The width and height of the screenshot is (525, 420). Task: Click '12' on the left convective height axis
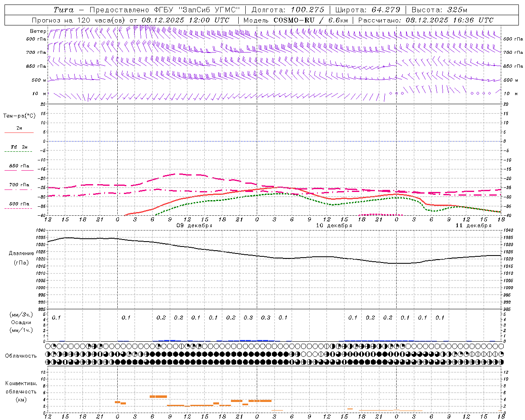[44, 372]
